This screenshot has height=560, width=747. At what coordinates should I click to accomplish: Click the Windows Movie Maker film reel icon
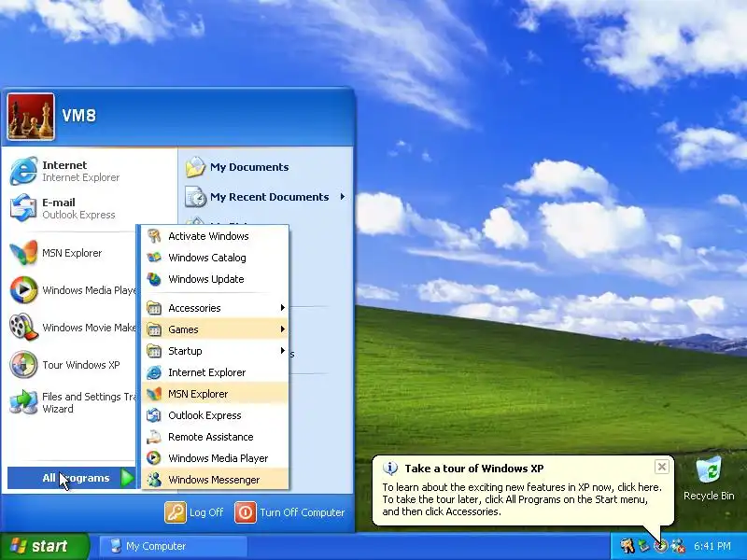click(23, 327)
